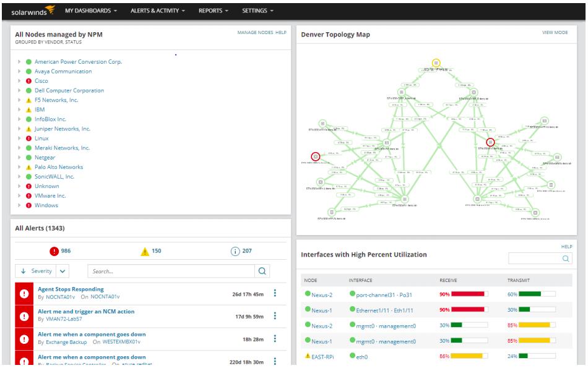Open the Nexus-2 node in the port-channel31 row
The width and height of the screenshot is (588, 368).
tap(322, 295)
